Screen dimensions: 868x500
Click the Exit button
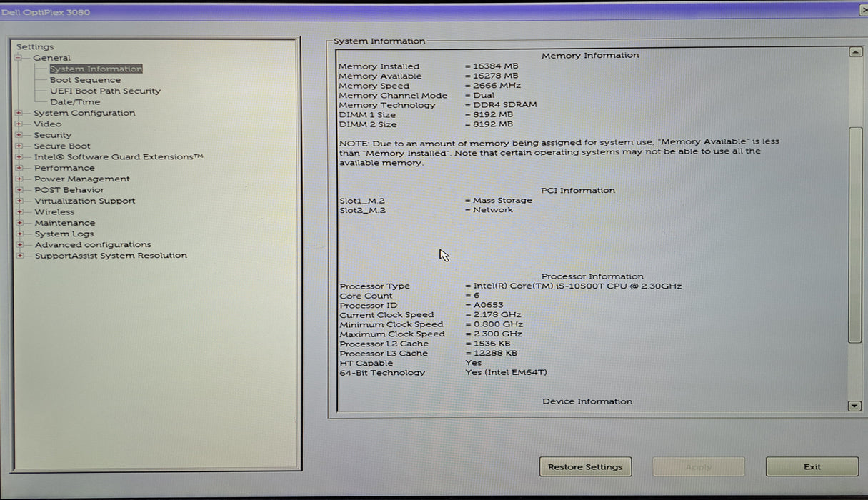(x=812, y=467)
